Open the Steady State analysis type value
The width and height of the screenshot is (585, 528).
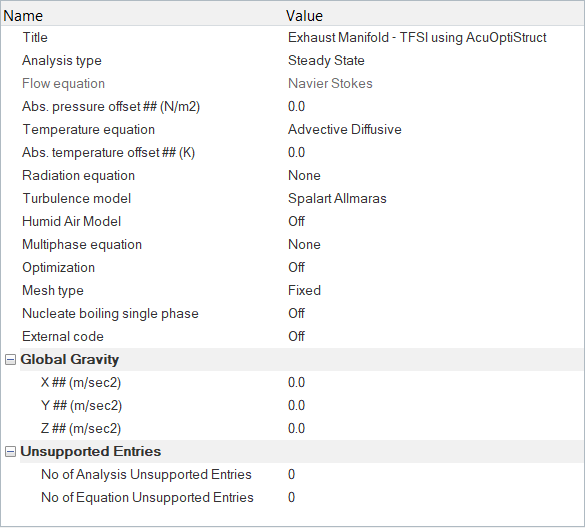[x=326, y=60]
